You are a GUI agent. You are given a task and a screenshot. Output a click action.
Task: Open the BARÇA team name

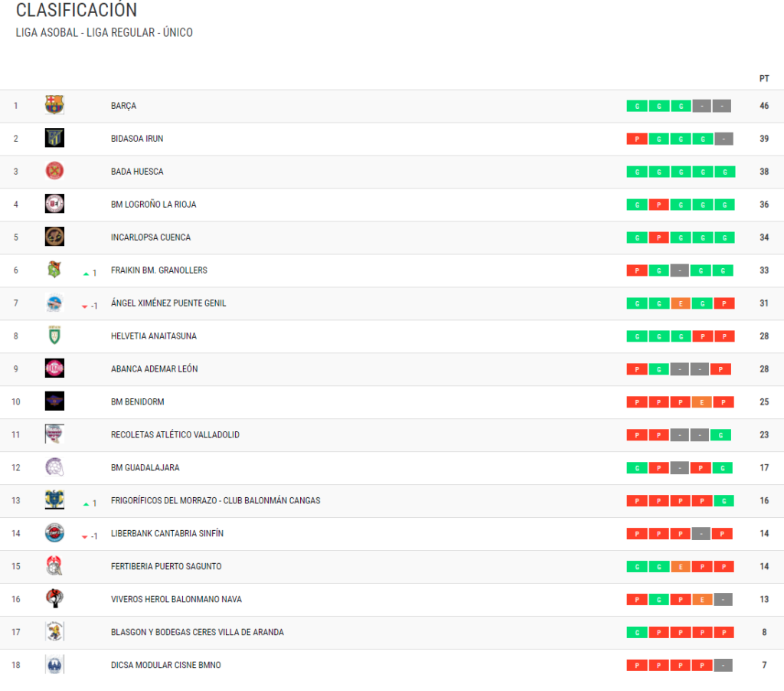click(123, 106)
